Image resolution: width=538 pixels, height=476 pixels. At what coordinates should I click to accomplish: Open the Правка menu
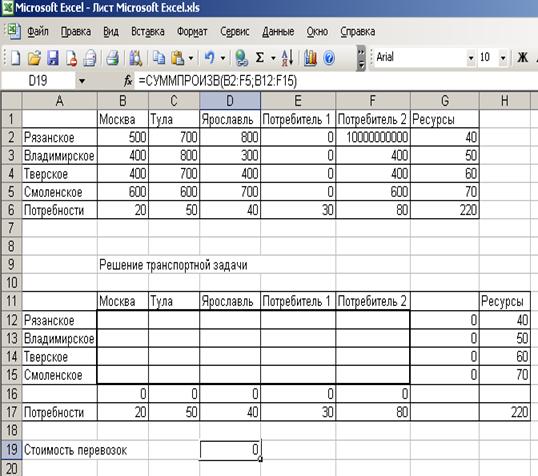coord(76,32)
